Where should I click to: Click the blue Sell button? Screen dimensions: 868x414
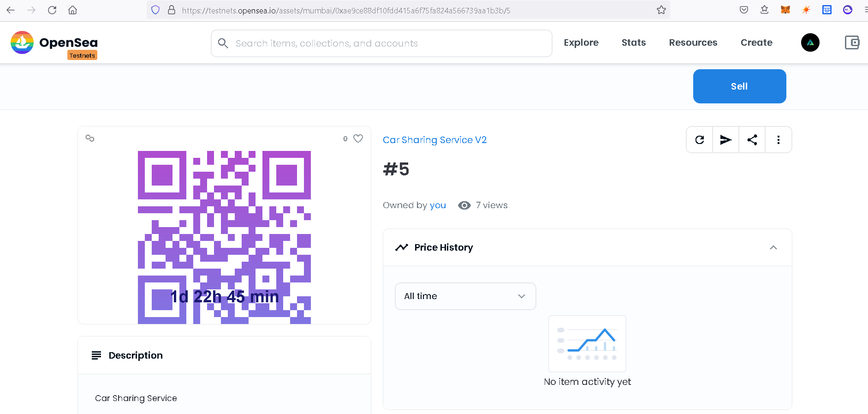(739, 86)
